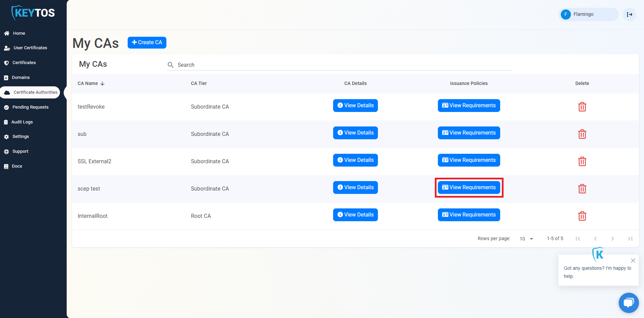
Task: Click the CA Details column header
Action: click(x=355, y=83)
